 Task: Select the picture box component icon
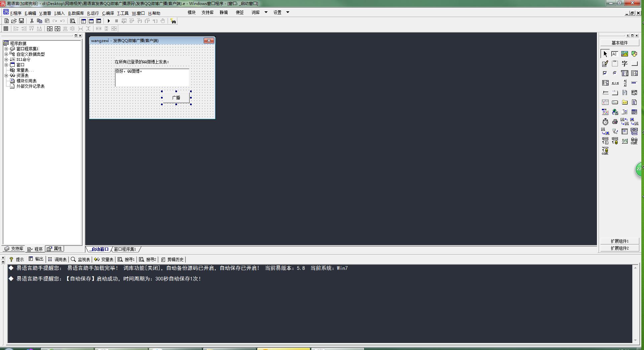[x=624, y=54]
